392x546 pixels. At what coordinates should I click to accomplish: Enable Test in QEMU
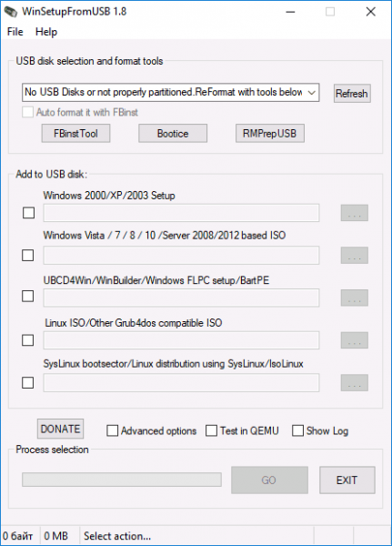pos(211,430)
